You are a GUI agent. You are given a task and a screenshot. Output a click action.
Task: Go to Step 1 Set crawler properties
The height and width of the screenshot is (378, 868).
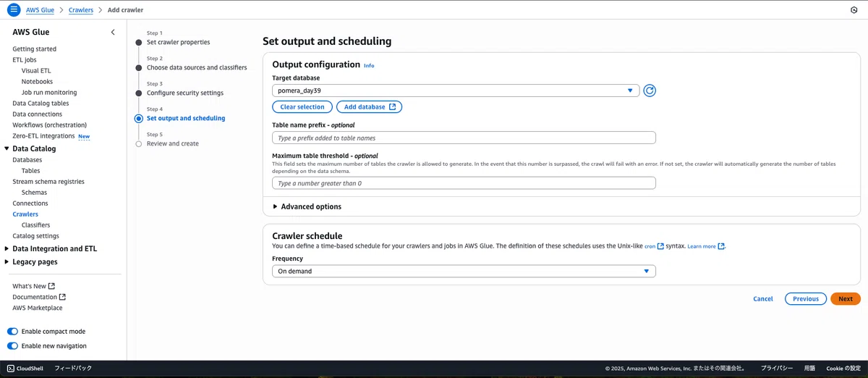[178, 42]
